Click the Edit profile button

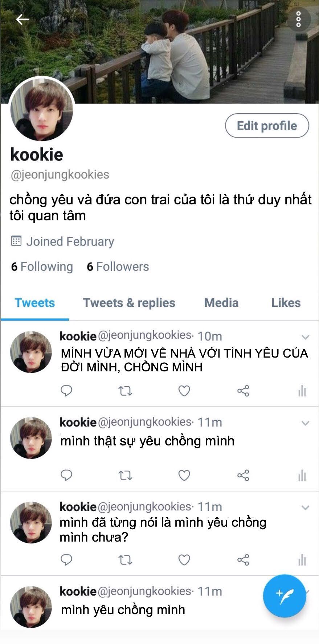coord(267,126)
